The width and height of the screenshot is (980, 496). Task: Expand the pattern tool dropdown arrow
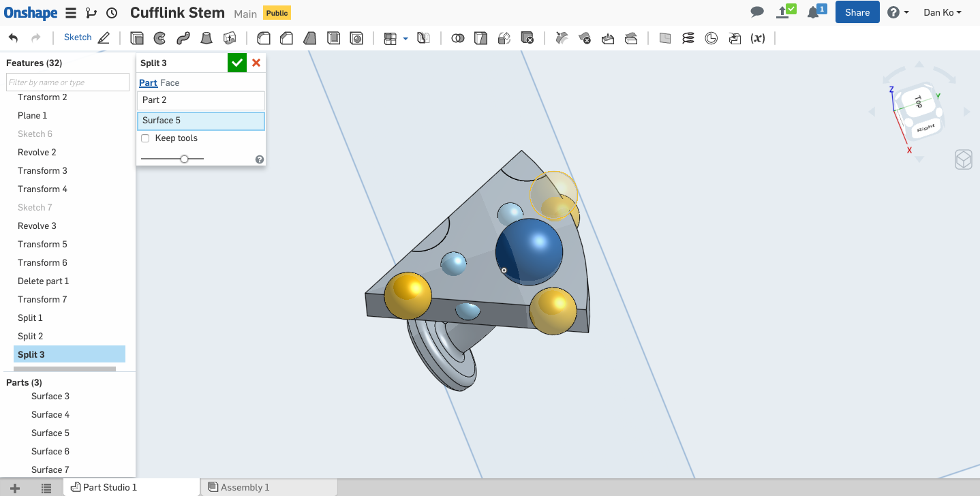coord(405,39)
